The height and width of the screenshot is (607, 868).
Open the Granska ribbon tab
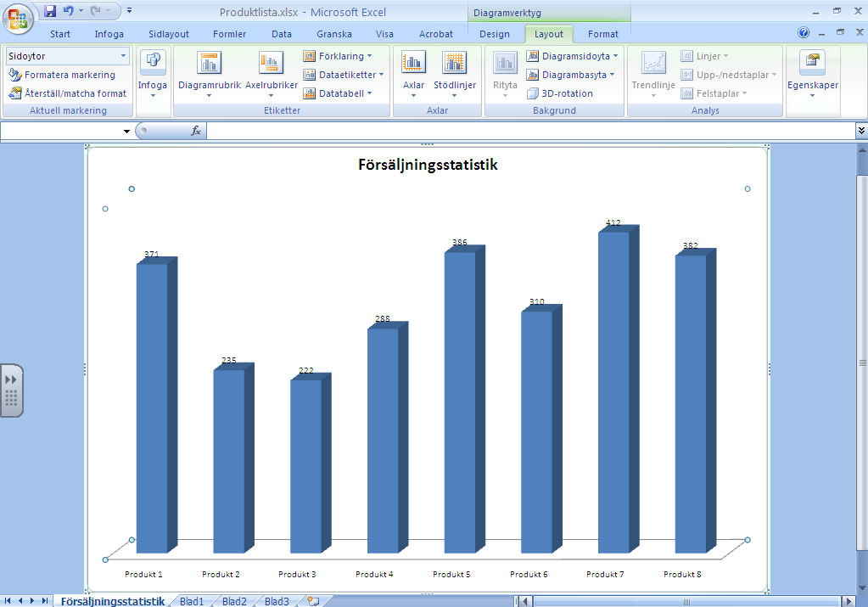point(333,34)
